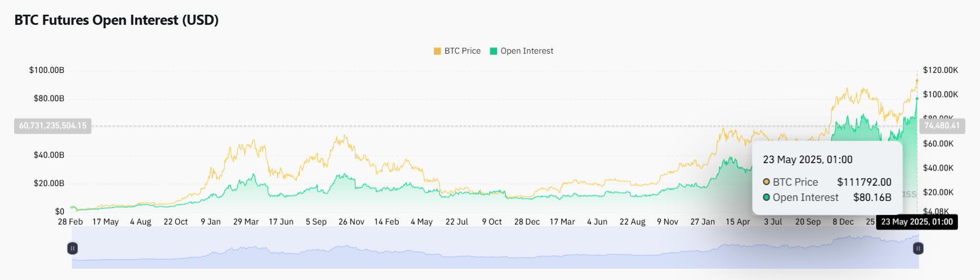The image size is (980, 280).
Task: Click the tooltip Open Interest value $80.16B
Action: point(872,198)
